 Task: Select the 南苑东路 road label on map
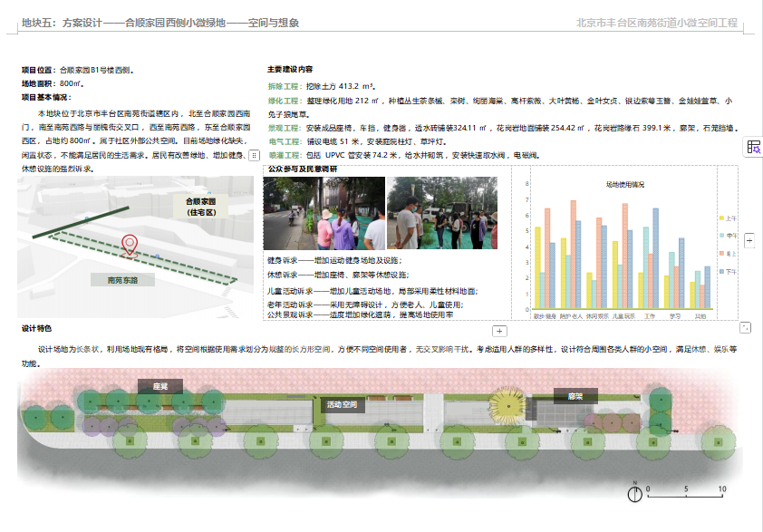tap(122, 281)
